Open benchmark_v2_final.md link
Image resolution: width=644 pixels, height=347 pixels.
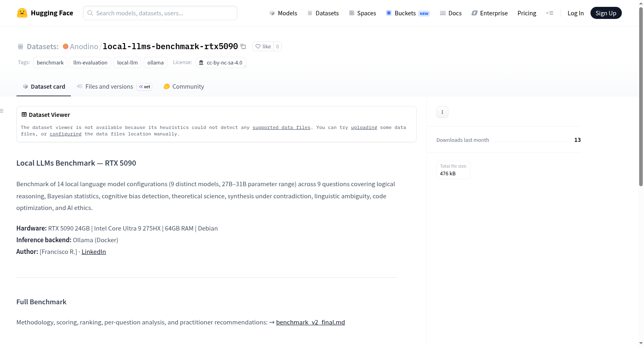[310, 322]
